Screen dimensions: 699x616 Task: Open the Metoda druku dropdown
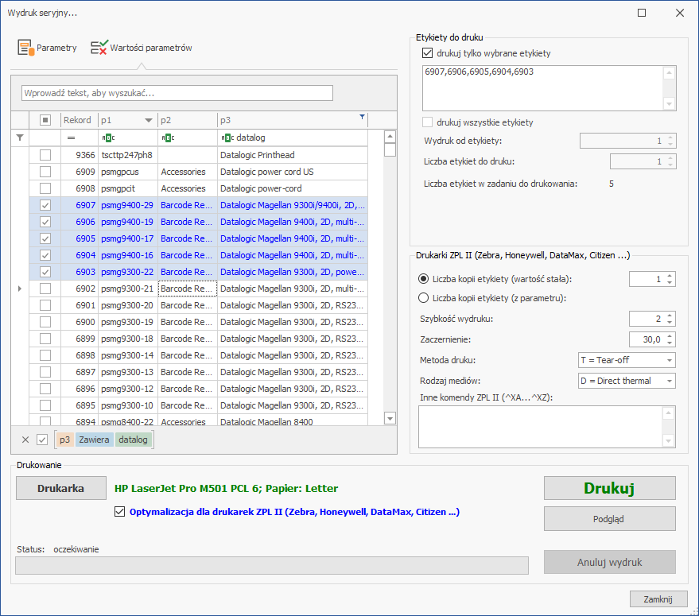coord(627,360)
